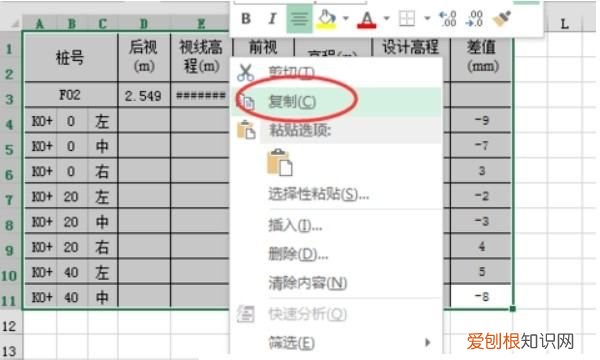Select column D header
600x360 pixels.
[144, 24]
